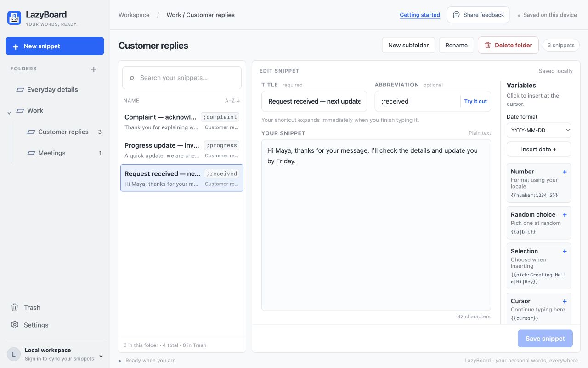Click the Work / Customer replies breadcrumb

pyautogui.click(x=200, y=15)
